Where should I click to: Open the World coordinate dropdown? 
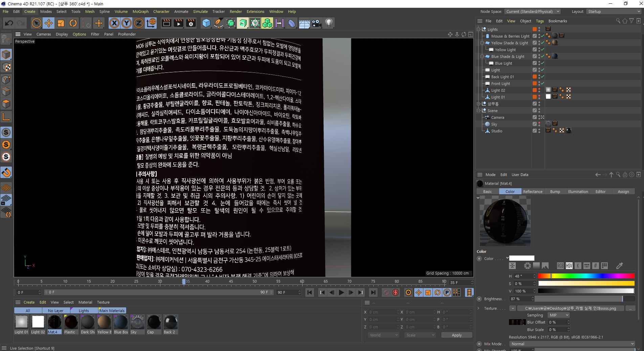click(x=383, y=335)
